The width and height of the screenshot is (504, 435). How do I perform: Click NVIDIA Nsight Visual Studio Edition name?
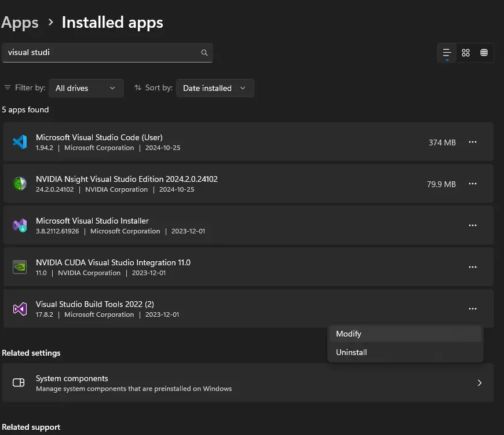click(x=127, y=179)
